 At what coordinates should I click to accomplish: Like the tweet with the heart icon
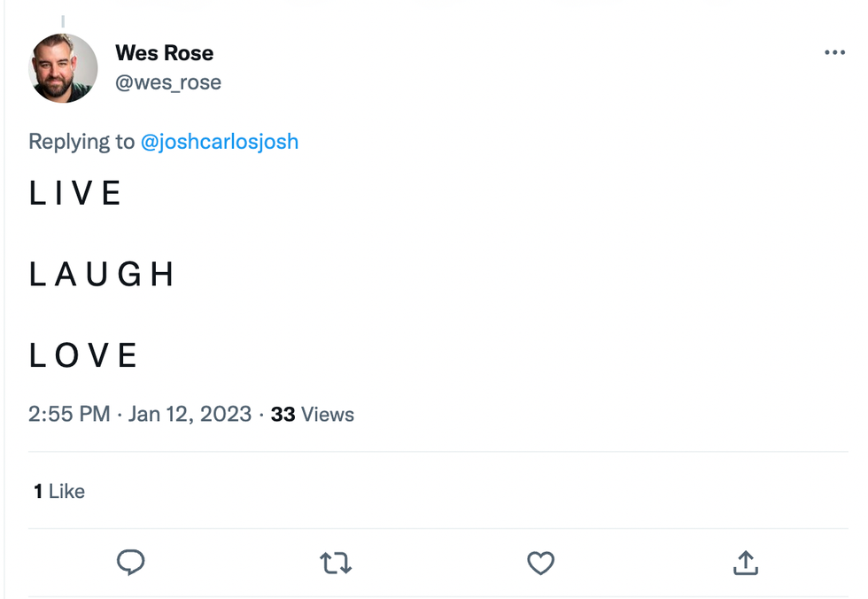point(540,563)
